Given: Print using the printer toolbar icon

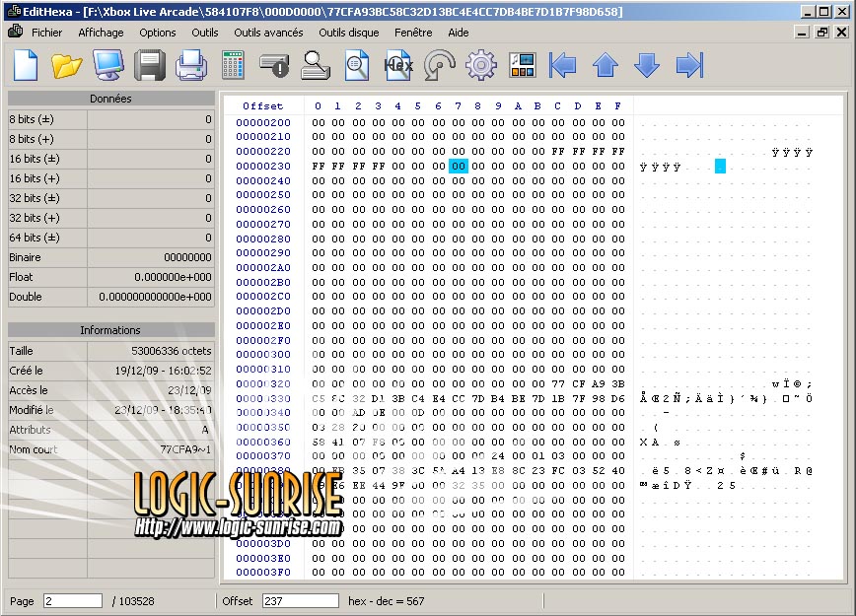Looking at the screenshot, I should 191,65.
